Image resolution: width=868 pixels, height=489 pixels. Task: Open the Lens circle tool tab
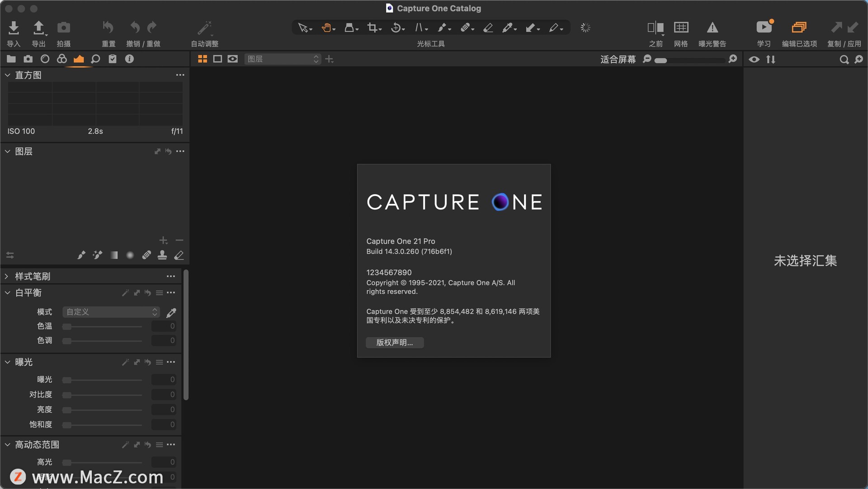click(x=45, y=59)
